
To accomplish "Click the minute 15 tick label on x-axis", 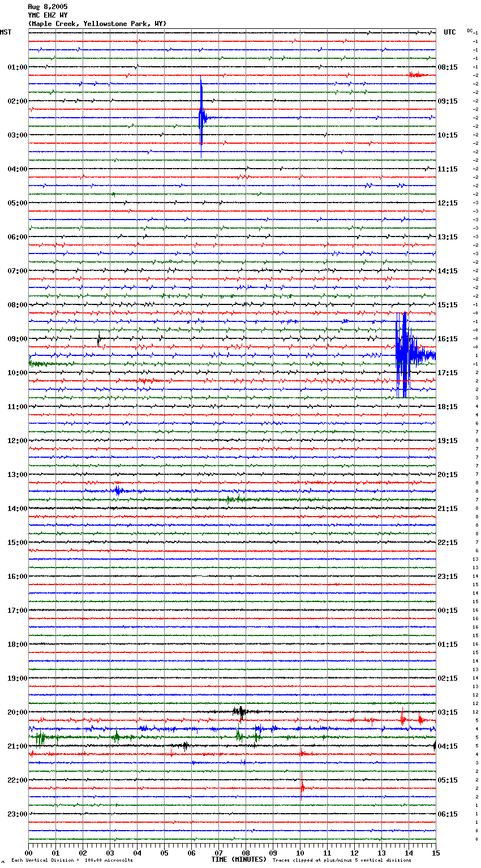I will coord(435,853).
